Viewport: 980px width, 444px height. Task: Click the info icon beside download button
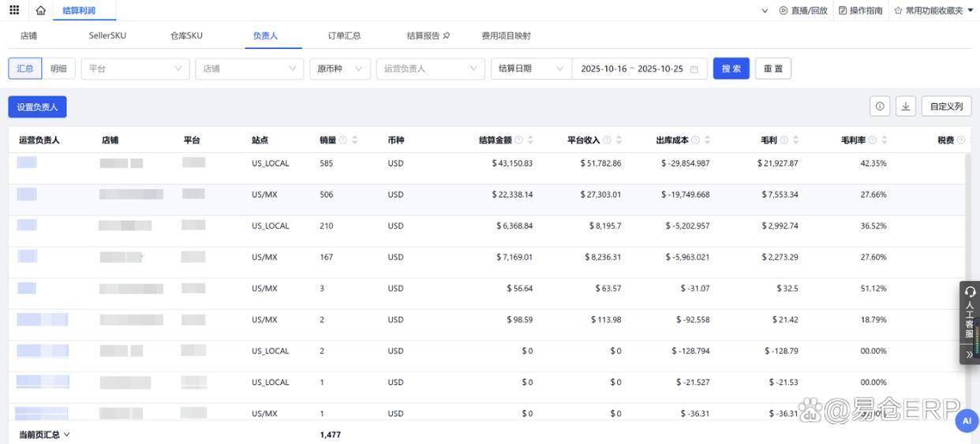click(880, 106)
